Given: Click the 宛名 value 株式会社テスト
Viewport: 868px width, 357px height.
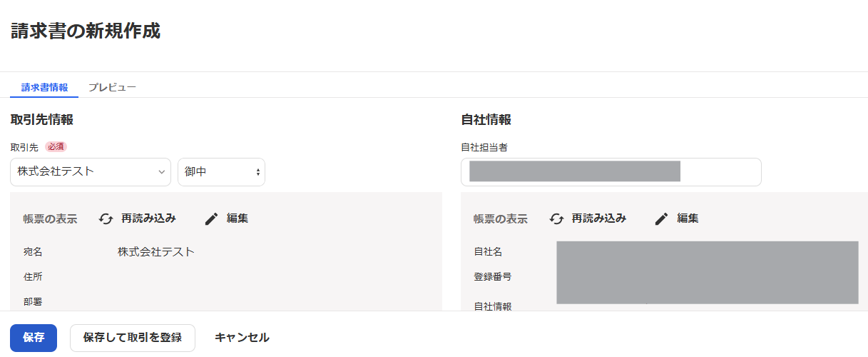Looking at the screenshot, I should pos(156,252).
